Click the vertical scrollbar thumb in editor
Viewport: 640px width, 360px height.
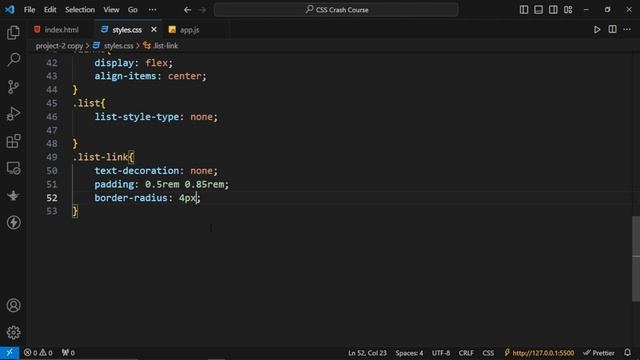pyautogui.click(x=636, y=258)
